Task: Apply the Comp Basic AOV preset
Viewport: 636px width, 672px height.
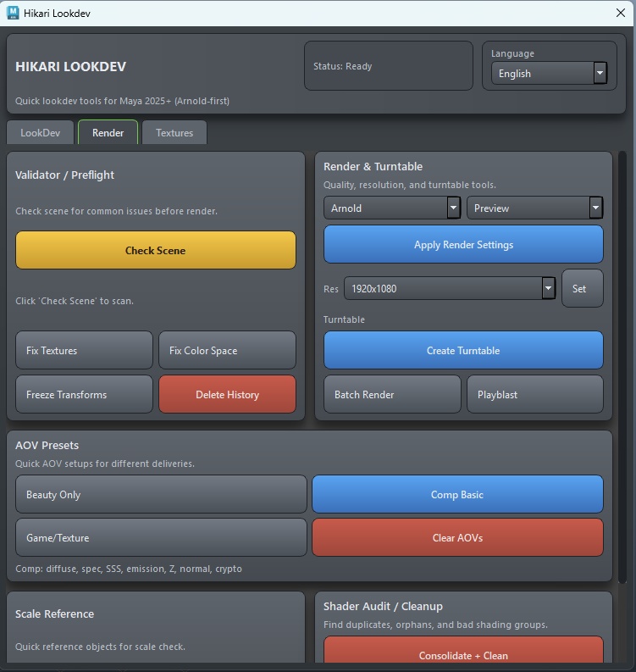Action: coord(457,494)
